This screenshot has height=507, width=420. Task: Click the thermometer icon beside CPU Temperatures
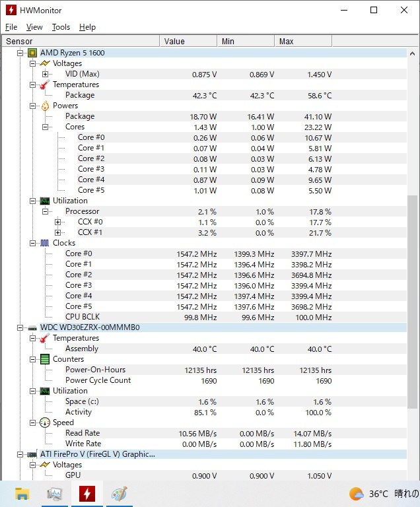[45, 84]
